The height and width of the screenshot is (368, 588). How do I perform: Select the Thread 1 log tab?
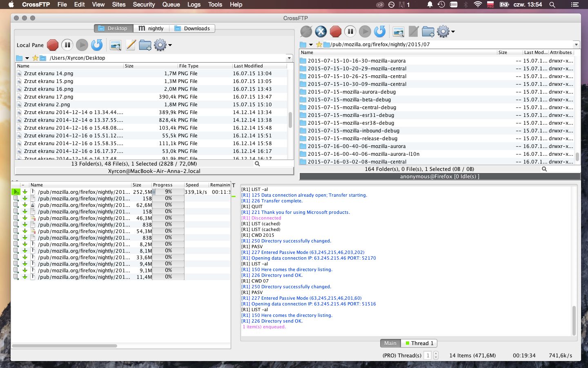pos(419,343)
